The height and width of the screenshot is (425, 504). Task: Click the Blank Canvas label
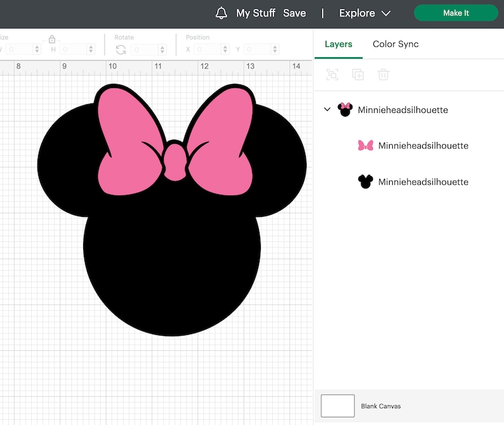[x=381, y=406]
